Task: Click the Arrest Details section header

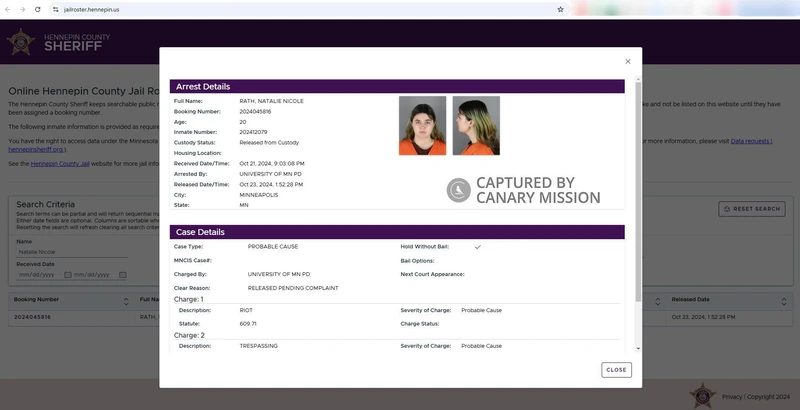Action: click(x=397, y=86)
